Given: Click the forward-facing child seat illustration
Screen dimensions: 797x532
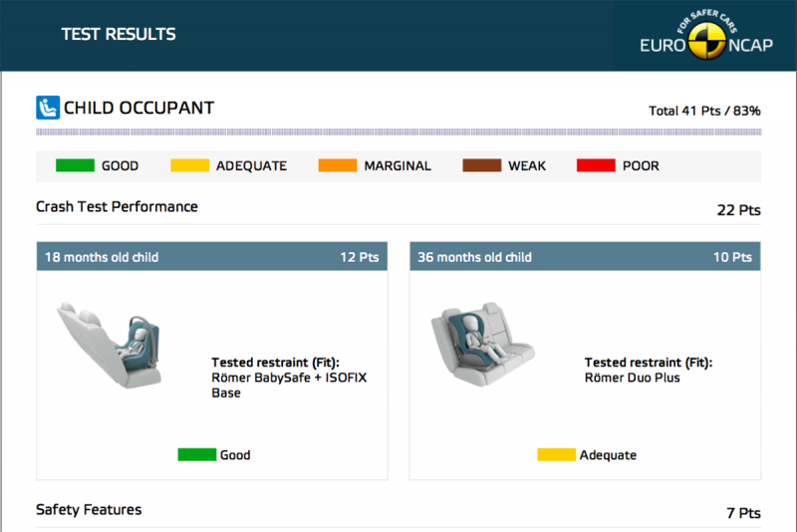Looking at the screenshot, I should 482,344.
